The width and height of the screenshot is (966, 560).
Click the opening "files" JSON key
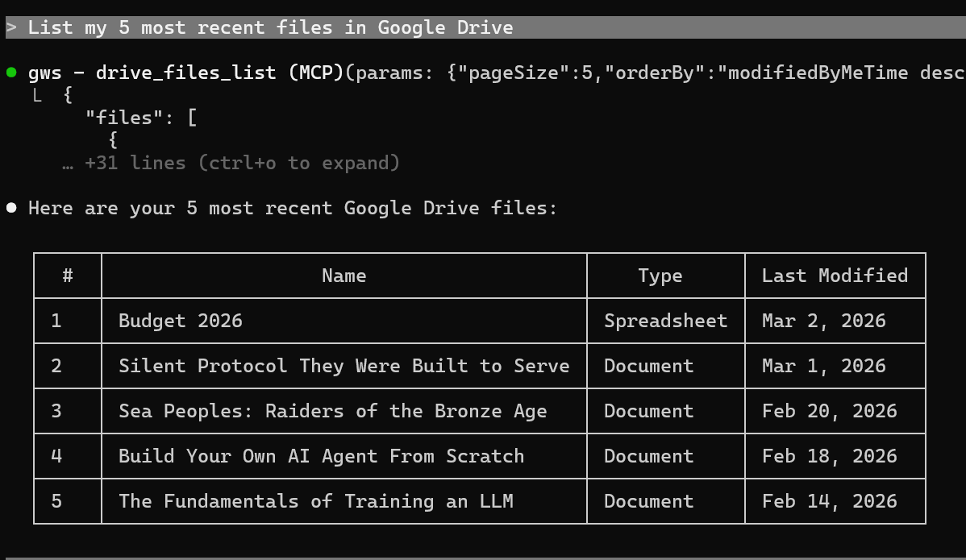(x=119, y=118)
